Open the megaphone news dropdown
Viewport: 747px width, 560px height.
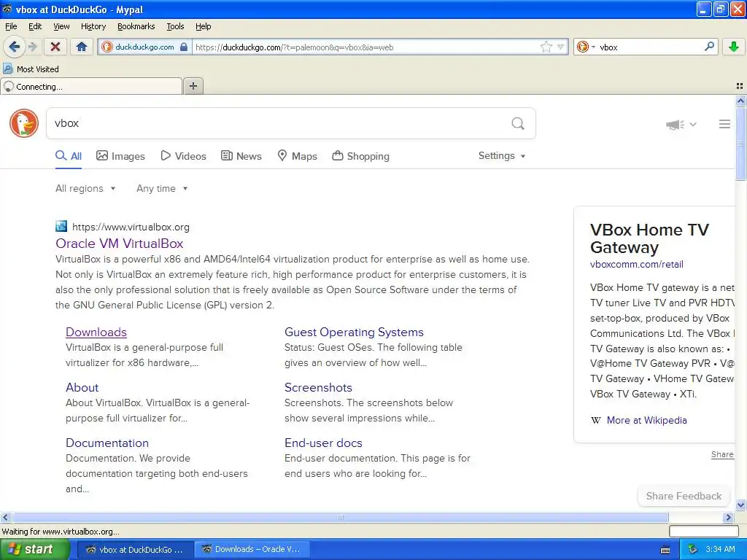(x=681, y=124)
